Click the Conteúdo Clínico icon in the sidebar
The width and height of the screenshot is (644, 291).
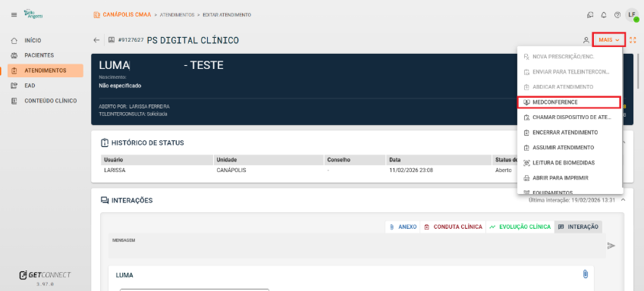[x=14, y=101]
